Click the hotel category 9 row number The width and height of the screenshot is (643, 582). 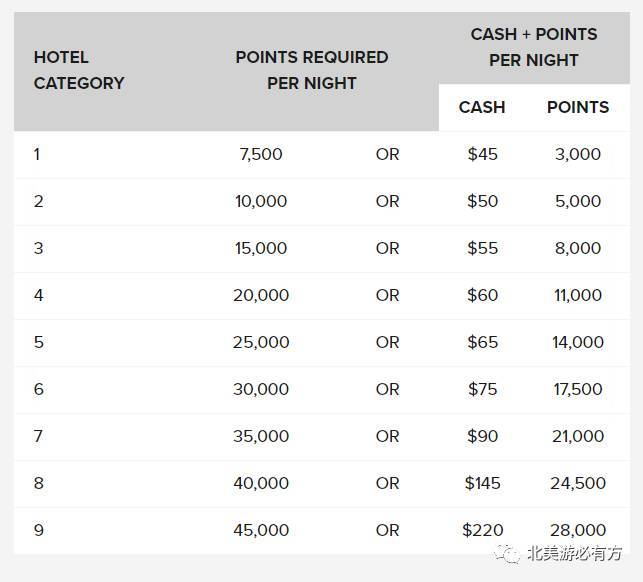coord(39,530)
